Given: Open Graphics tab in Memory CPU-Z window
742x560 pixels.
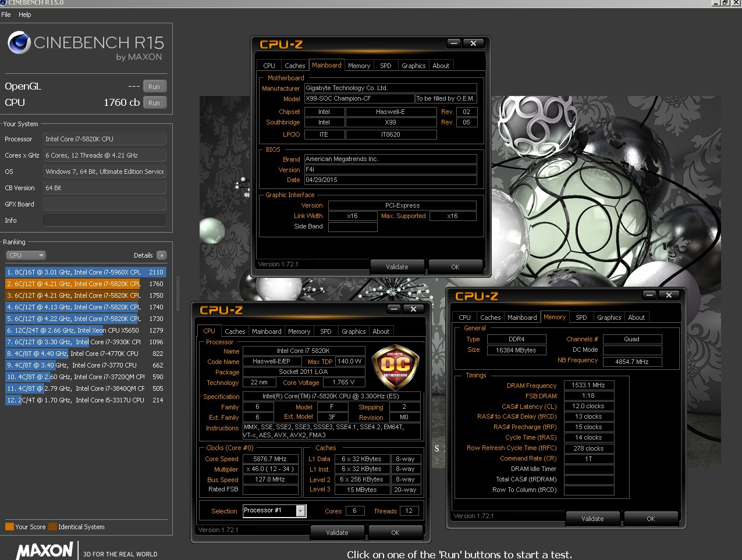Looking at the screenshot, I should pos(609,318).
